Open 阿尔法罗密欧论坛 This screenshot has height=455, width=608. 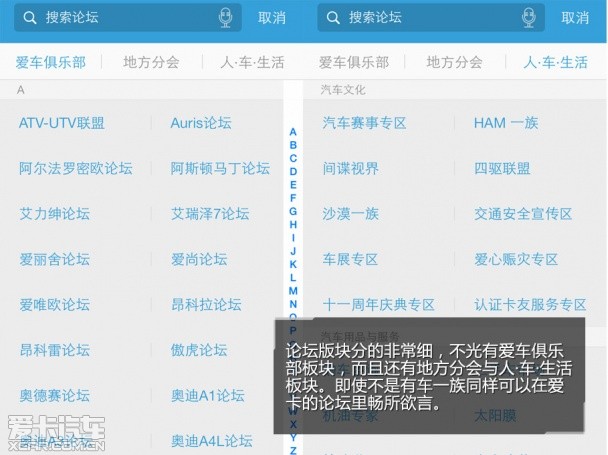(x=76, y=169)
